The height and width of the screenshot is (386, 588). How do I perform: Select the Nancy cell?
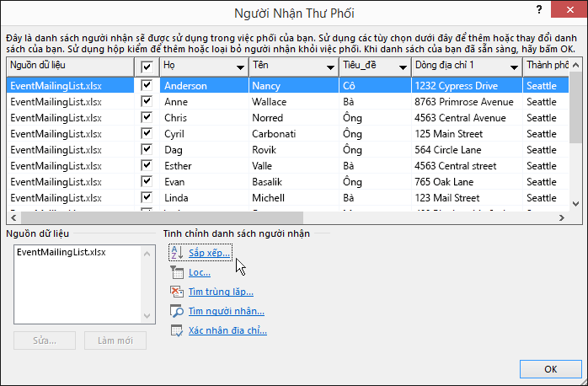tap(294, 85)
